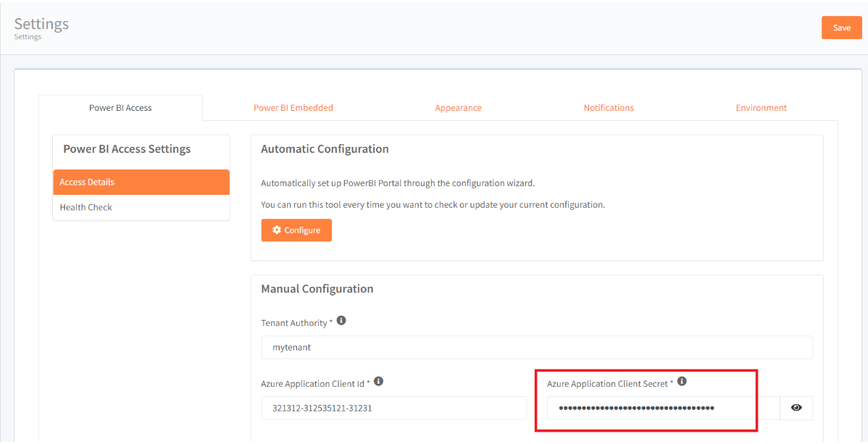This screenshot has height=444, width=868.
Task: Click the Power BI Access Settings heading
Action: pos(127,149)
